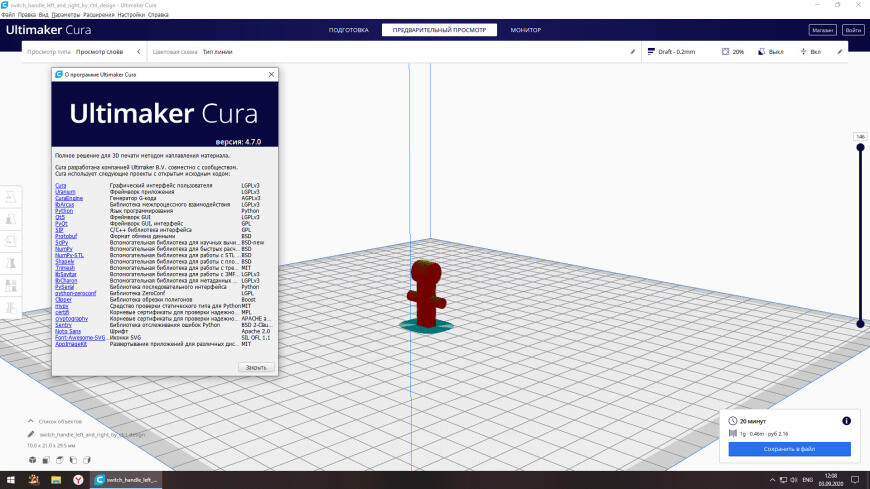The image size is (870, 489).
Task: Click the pencil icon beside the model file name
Action: pyautogui.click(x=31, y=434)
